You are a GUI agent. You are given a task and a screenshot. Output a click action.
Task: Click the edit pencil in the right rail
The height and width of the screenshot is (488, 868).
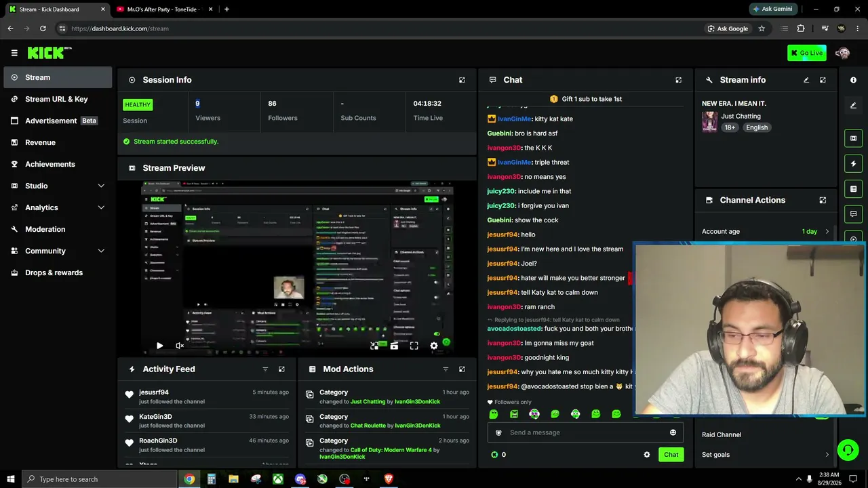[x=853, y=105]
